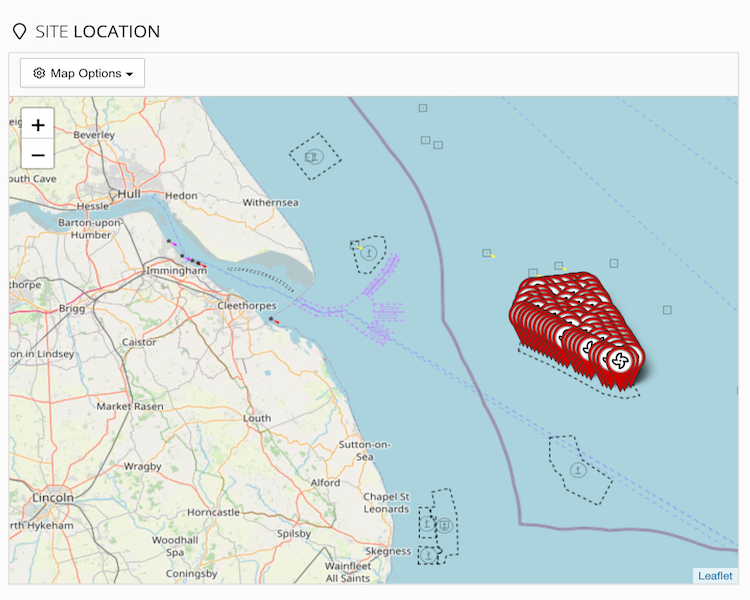
Task: Click the wind farm symbol near Withernsea
Action: click(x=314, y=156)
